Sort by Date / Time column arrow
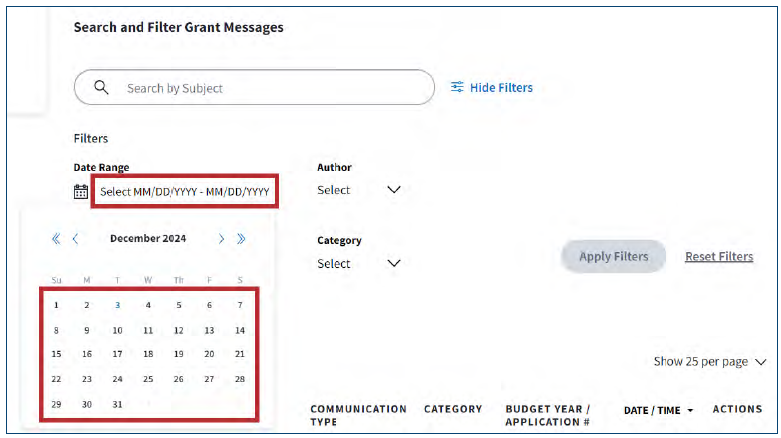Viewport: 781px width, 438px height. 690,410
